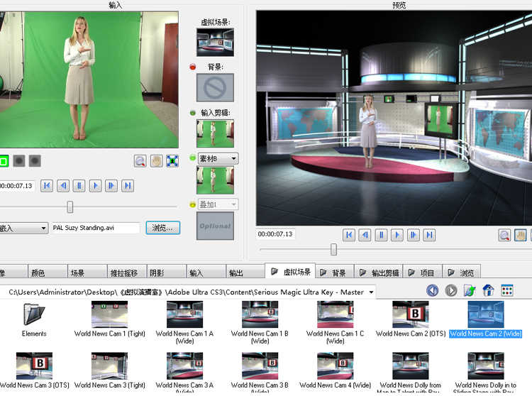The image size is (532, 396).
Task: Open the thumbnail view options icon
Action: [x=506, y=291]
